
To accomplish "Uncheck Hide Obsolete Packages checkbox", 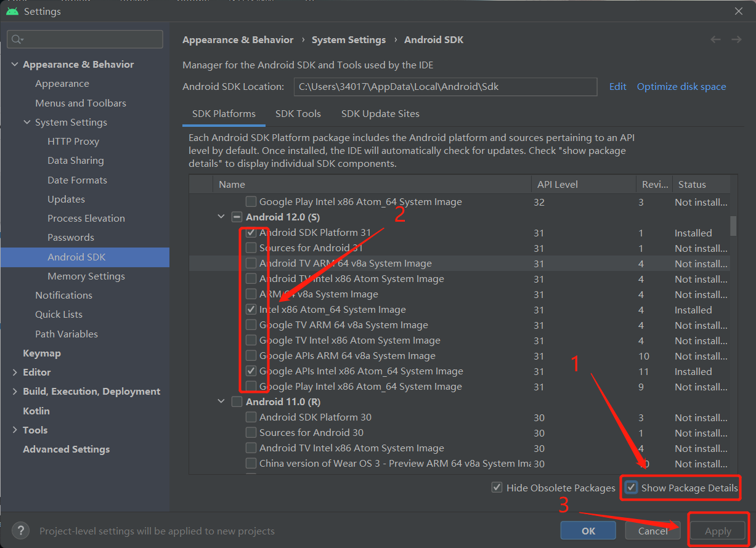I will 497,488.
